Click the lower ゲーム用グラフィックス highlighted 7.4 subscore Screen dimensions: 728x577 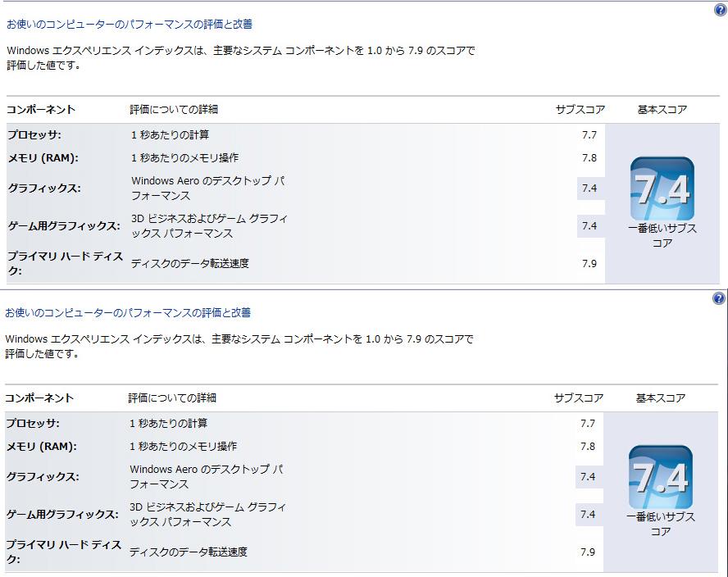[x=589, y=515]
